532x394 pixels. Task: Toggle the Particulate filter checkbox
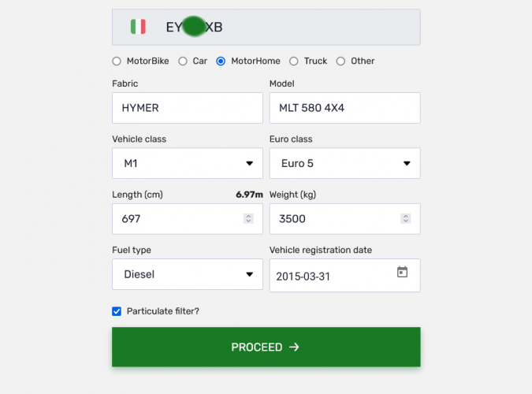pos(117,311)
